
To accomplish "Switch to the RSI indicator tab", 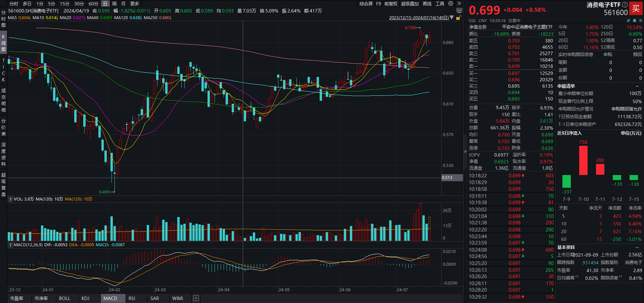I will click(132, 298).
